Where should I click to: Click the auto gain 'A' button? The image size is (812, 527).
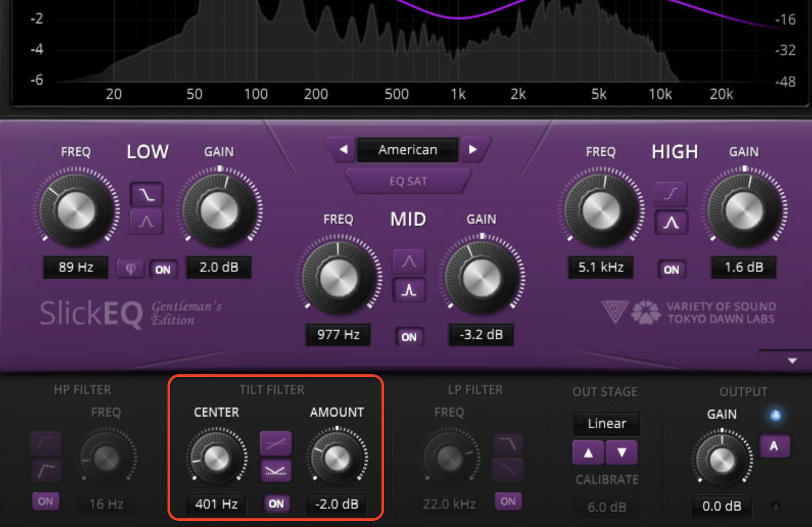coord(774,446)
